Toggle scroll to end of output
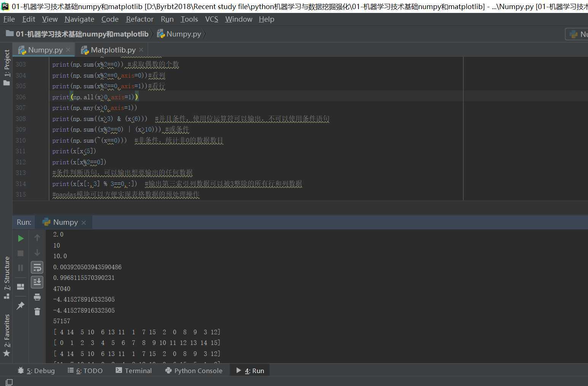 pyautogui.click(x=37, y=282)
